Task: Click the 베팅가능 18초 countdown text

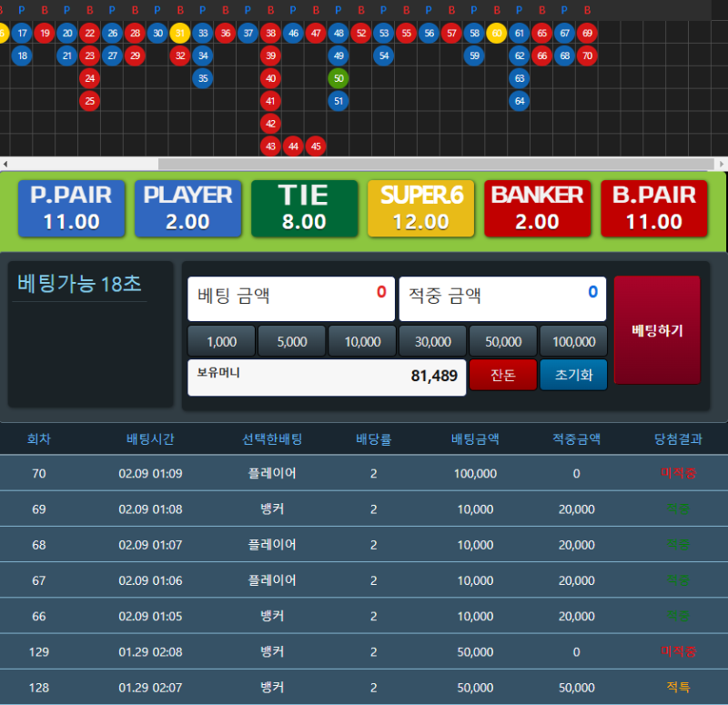Action: point(79,284)
